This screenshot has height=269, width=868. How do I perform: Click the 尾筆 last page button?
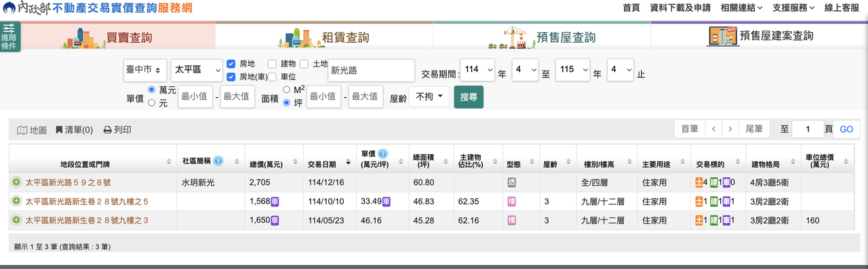(x=754, y=128)
